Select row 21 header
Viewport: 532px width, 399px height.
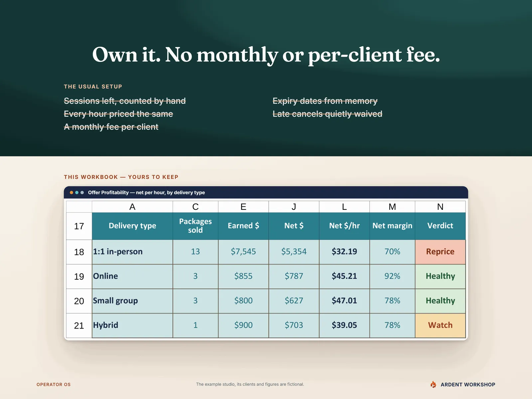point(79,326)
